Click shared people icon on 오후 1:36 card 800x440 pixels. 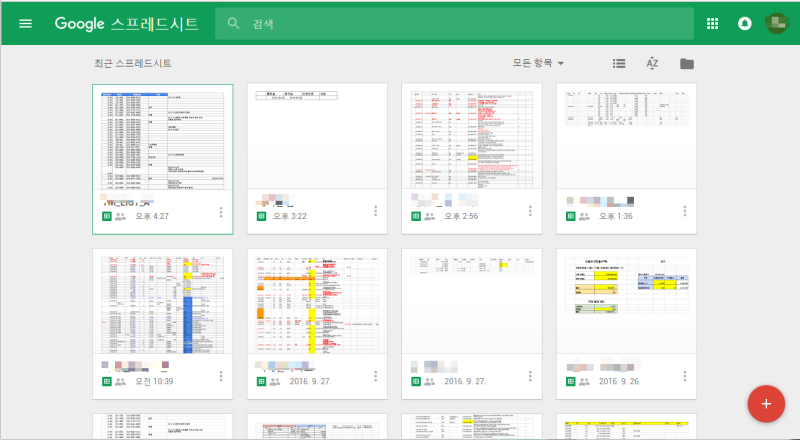(x=584, y=216)
